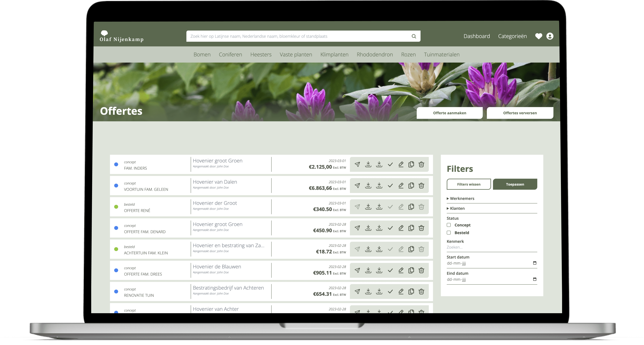Delete the RENOVATIE TUIN quote
644x345 pixels.
tap(422, 292)
